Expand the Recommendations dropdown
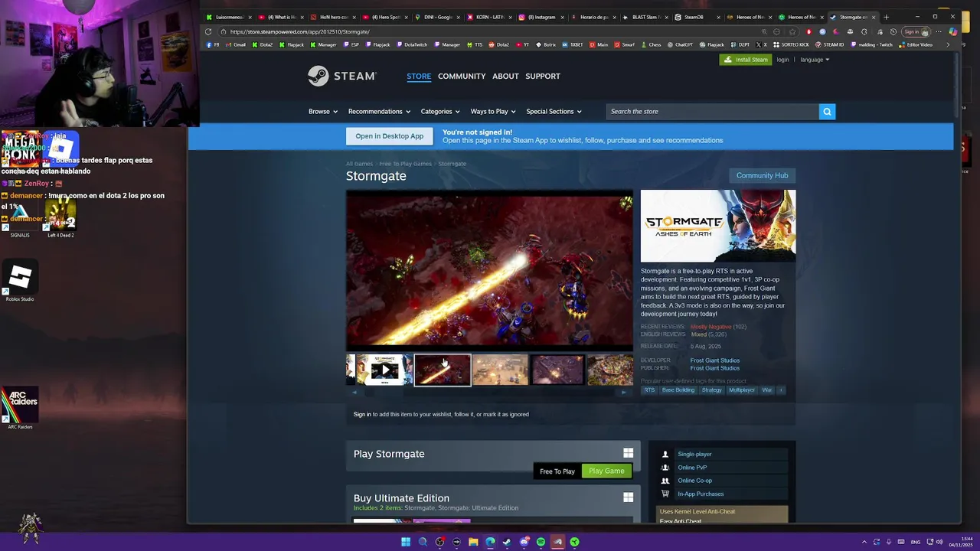This screenshot has height=551, width=980. click(379, 112)
